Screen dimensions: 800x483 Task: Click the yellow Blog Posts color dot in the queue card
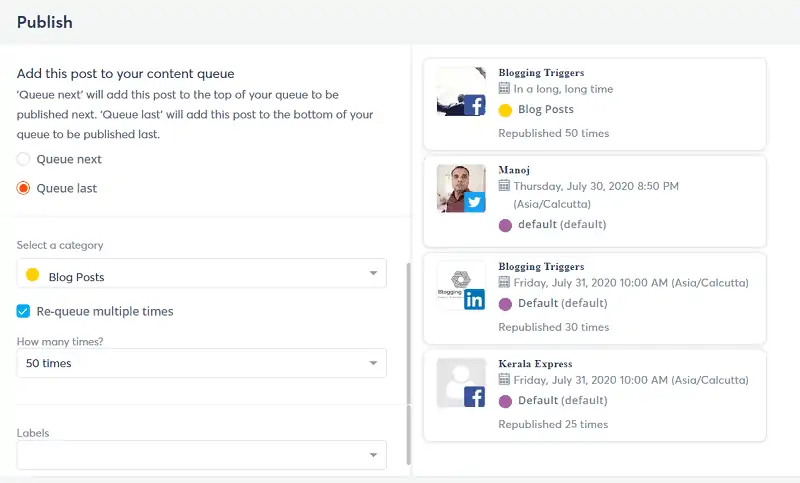pos(505,110)
